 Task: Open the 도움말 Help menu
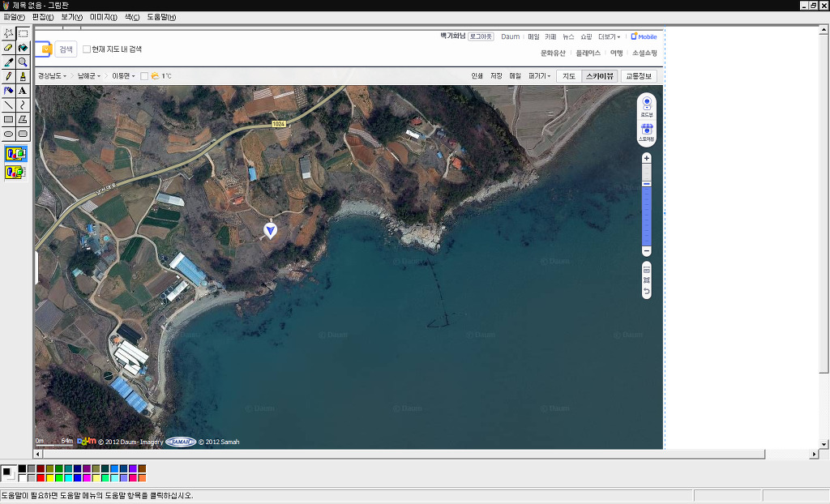[161, 17]
